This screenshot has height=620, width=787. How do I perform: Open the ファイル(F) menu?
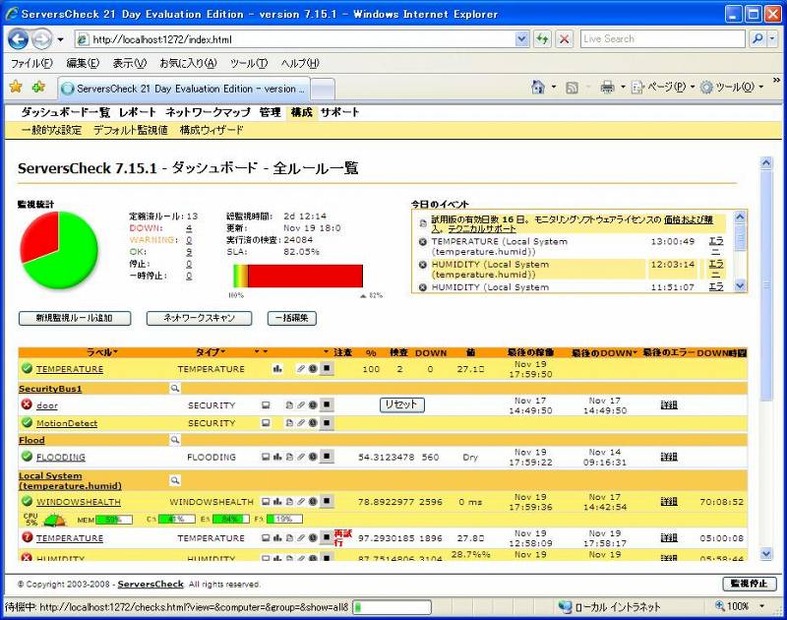[x=32, y=63]
